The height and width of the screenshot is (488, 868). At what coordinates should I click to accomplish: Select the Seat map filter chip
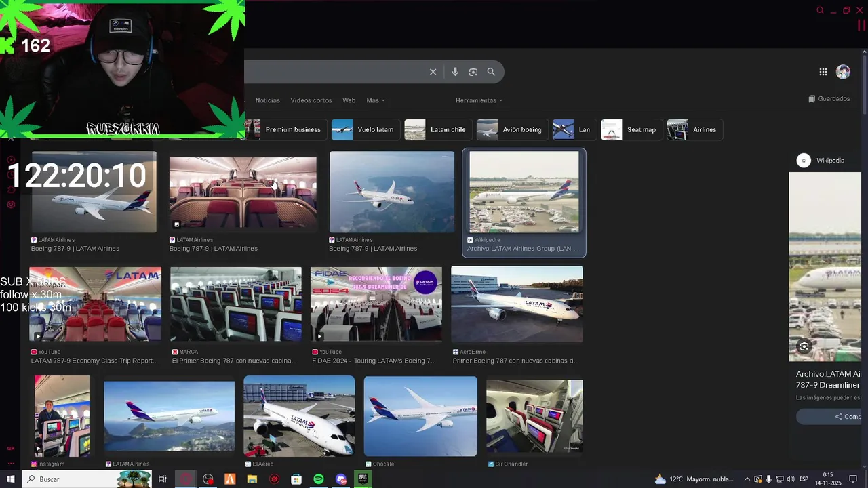631,129
